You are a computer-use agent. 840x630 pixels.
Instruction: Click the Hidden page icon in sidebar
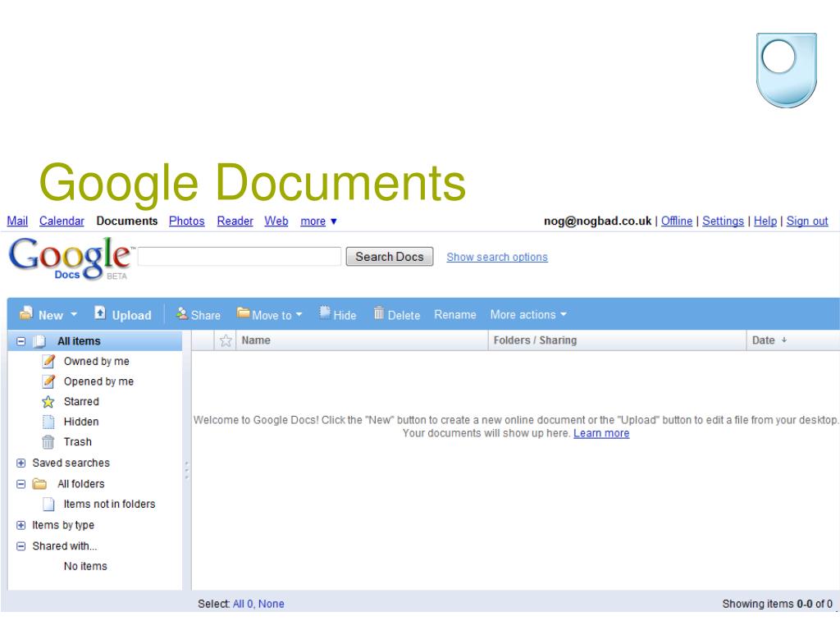(x=48, y=422)
